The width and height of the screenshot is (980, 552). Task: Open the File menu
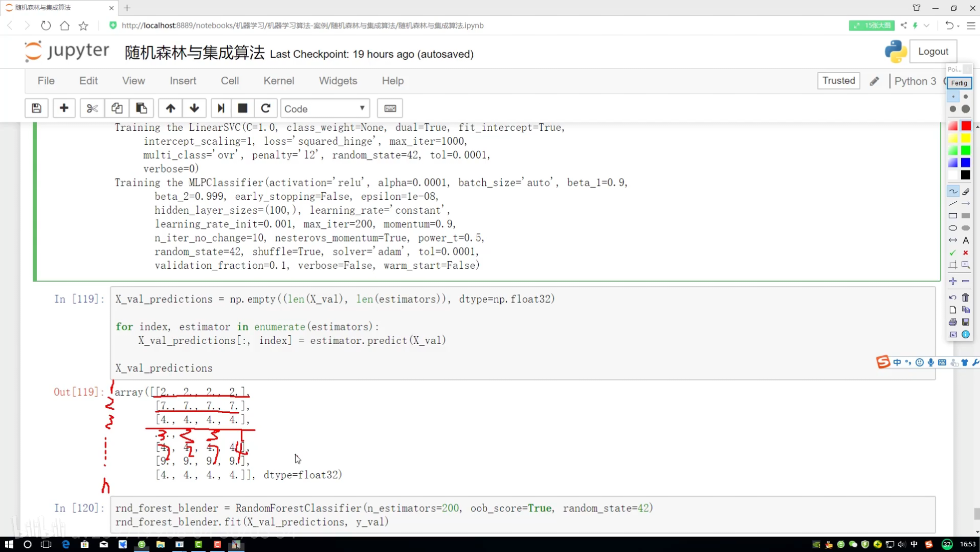(x=46, y=81)
